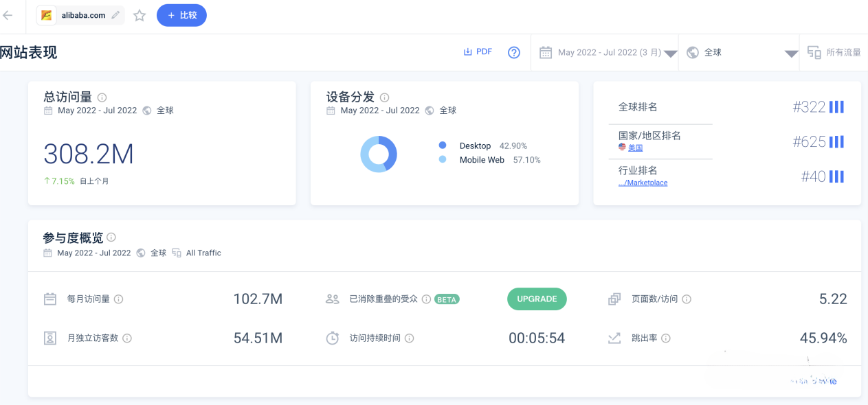The width and height of the screenshot is (868, 405).
Task: Click the 00:05:54 visit duration value
Action: point(537,338)
